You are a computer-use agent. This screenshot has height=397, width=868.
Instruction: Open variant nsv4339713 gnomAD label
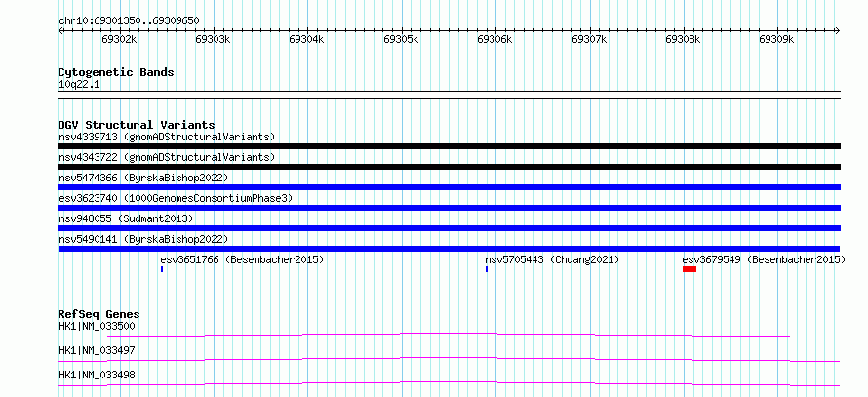coord(167,137)
